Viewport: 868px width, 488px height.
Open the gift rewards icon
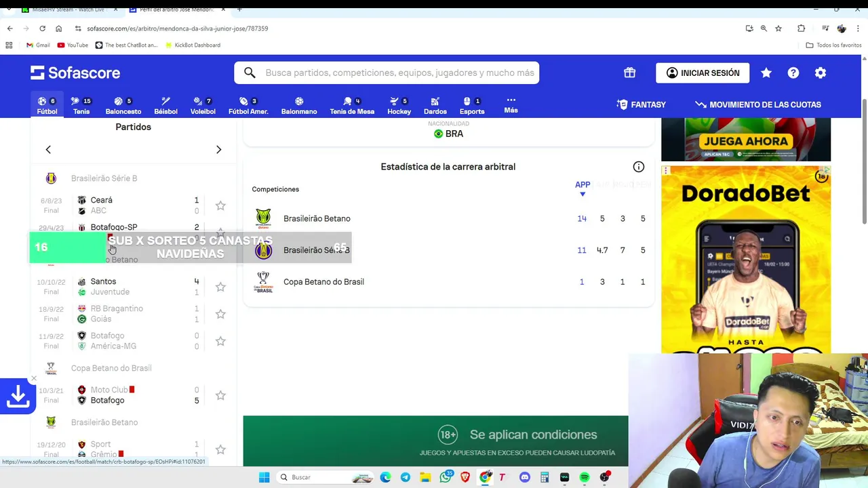(630, 73)
